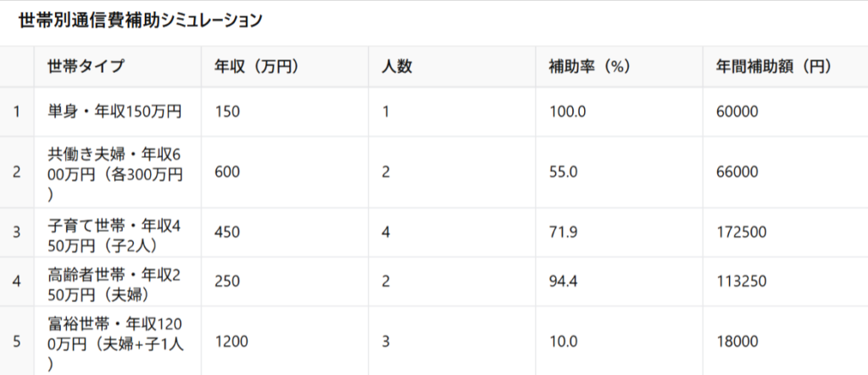Select the subsidy rate cell 71.9
The image size is (868, 375).
563,232
